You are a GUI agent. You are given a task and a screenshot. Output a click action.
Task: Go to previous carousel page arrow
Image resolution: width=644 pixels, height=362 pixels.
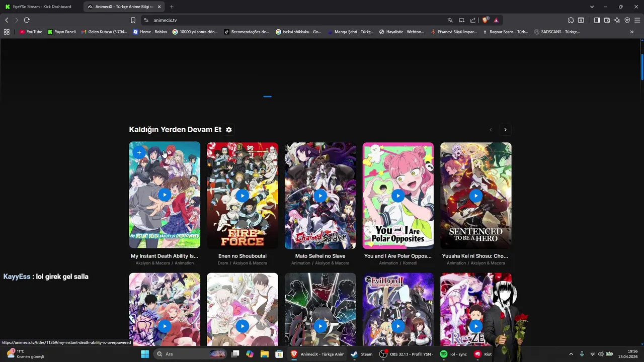[491, 130]
